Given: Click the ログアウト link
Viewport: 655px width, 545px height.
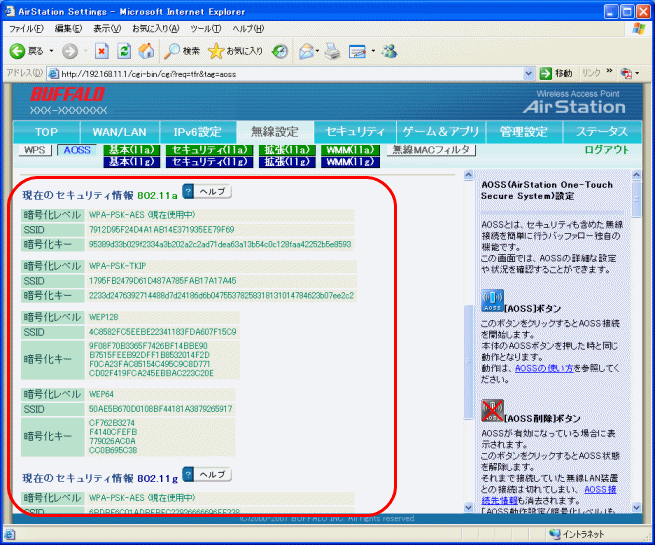Looking at the screenshot, I should pyautogui.click(x=607, y=150).
